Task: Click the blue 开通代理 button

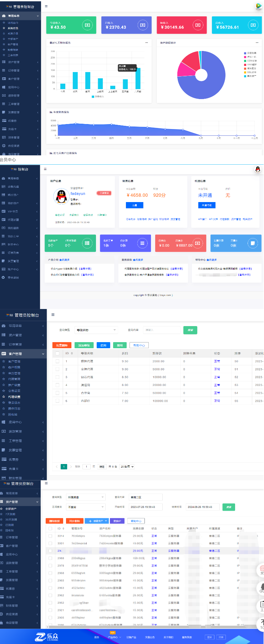Action: (x=207, y=205)
